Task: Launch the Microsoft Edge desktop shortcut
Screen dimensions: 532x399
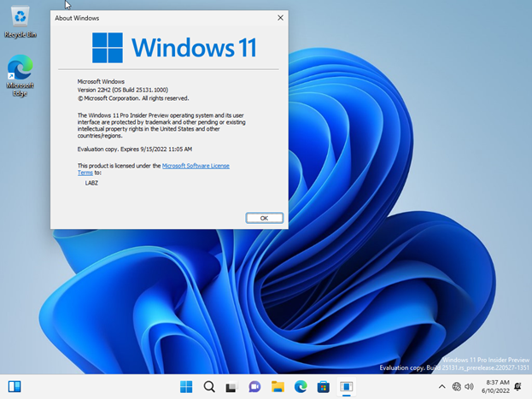Action: (20, 75)
